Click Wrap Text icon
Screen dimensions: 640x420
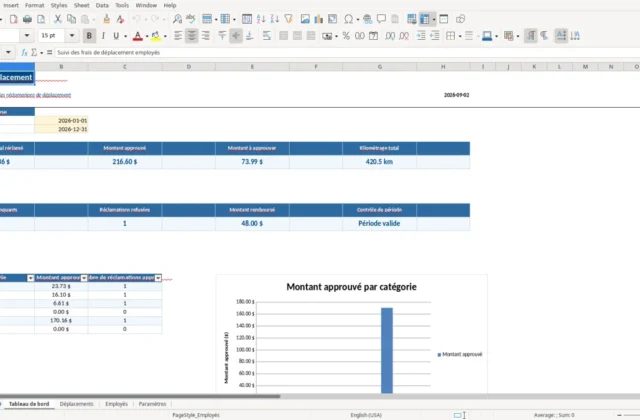(x=267, y=36)
